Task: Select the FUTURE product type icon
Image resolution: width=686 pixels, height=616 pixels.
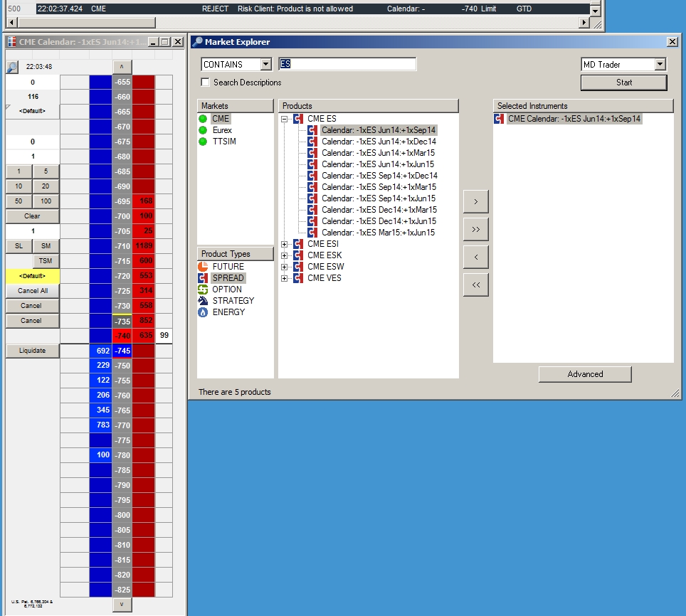Action: [203, 267]
